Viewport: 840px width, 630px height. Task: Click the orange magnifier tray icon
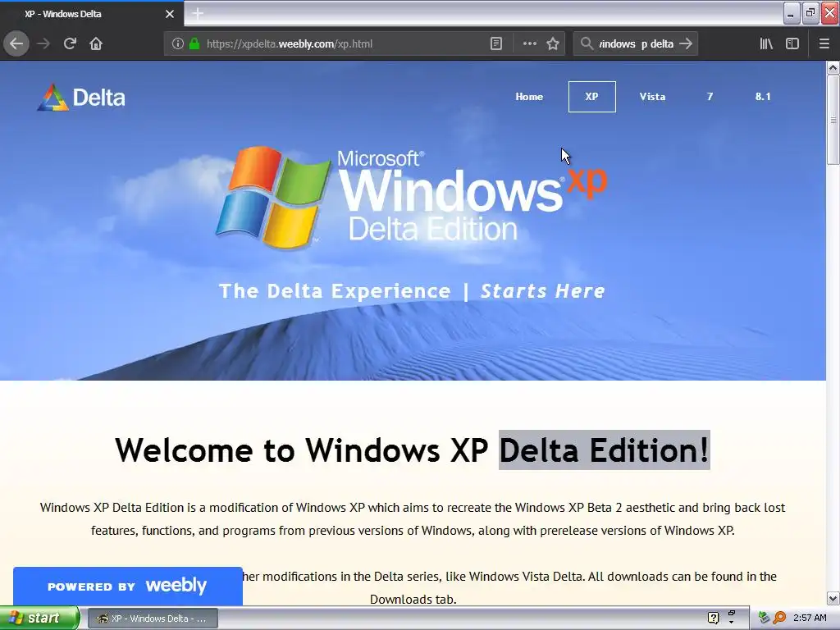point(779,619)
